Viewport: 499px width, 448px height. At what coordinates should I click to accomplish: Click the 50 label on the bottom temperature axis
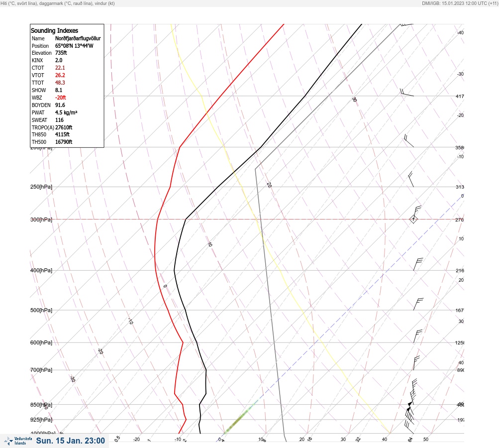click(x=426, y=440)
